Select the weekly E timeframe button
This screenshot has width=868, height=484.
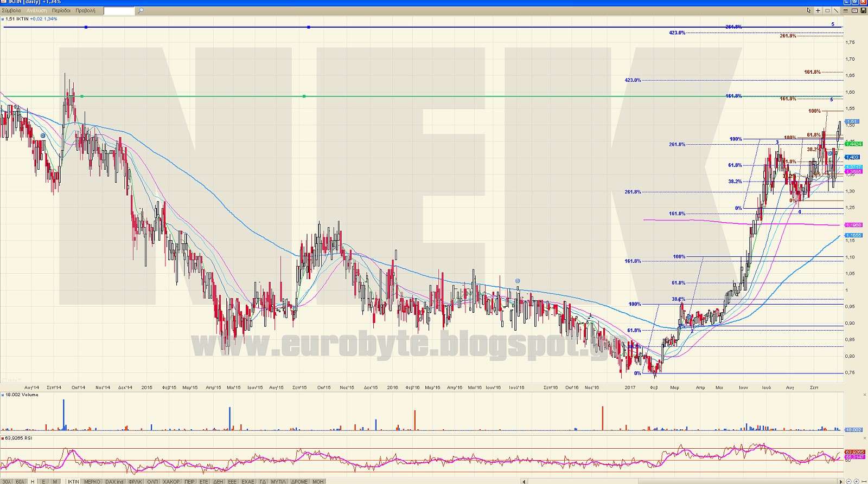pos(43,481)
